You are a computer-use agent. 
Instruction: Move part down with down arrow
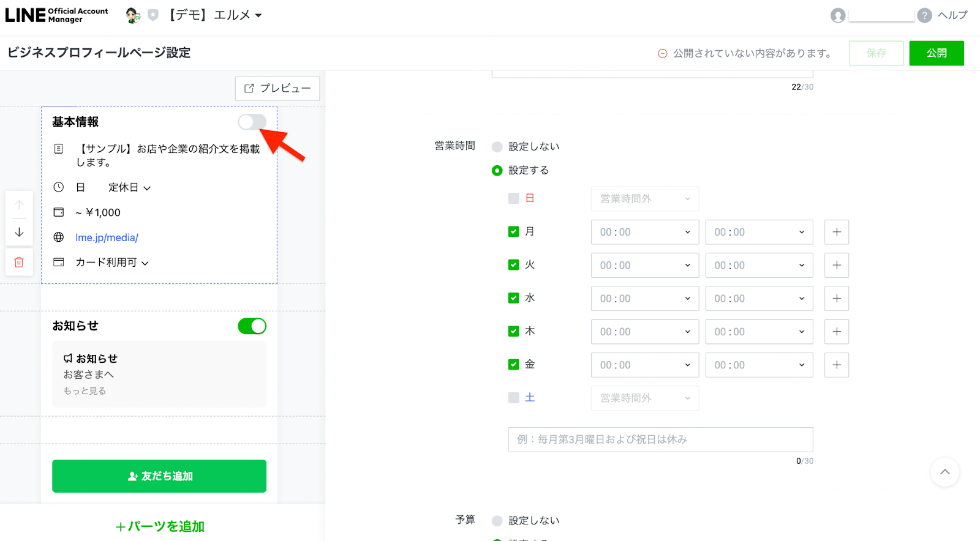click(x=19, y=232)
